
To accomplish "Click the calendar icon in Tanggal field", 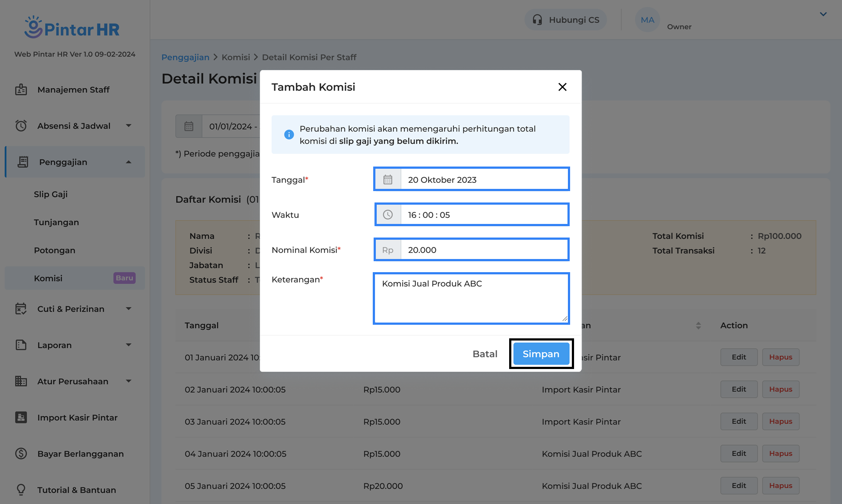I will tap(388, 180).
